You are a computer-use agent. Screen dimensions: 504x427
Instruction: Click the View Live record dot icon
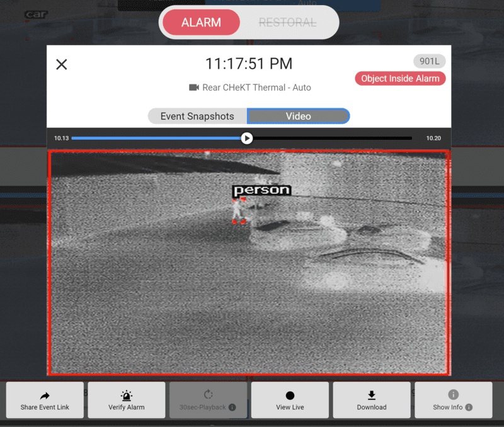[290, 396]
